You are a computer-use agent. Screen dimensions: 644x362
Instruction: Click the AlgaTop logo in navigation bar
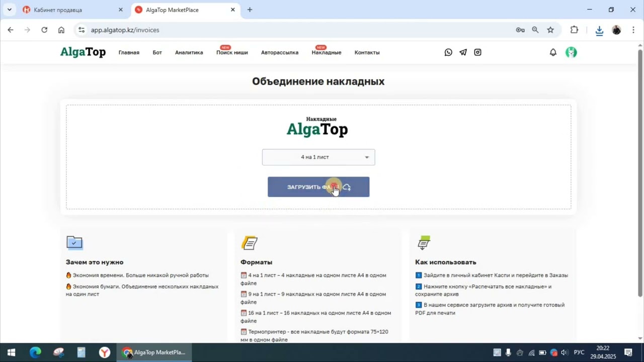tap(83, 52)
